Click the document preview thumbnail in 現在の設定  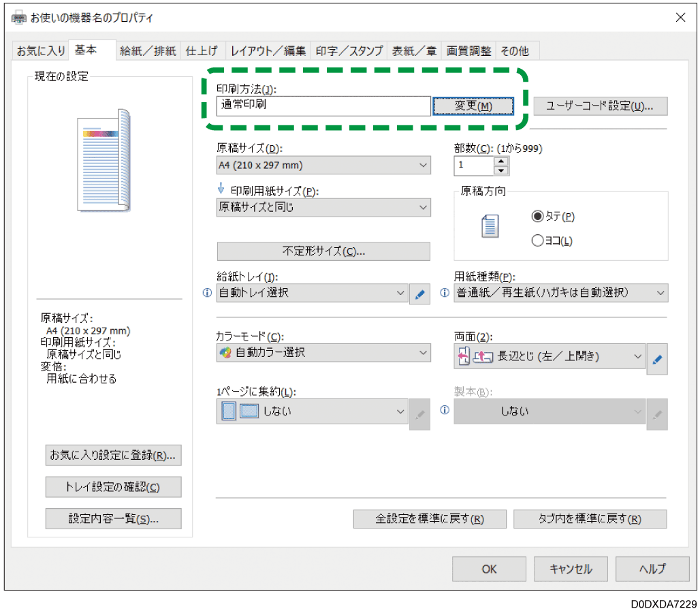(x=104, y=160)
